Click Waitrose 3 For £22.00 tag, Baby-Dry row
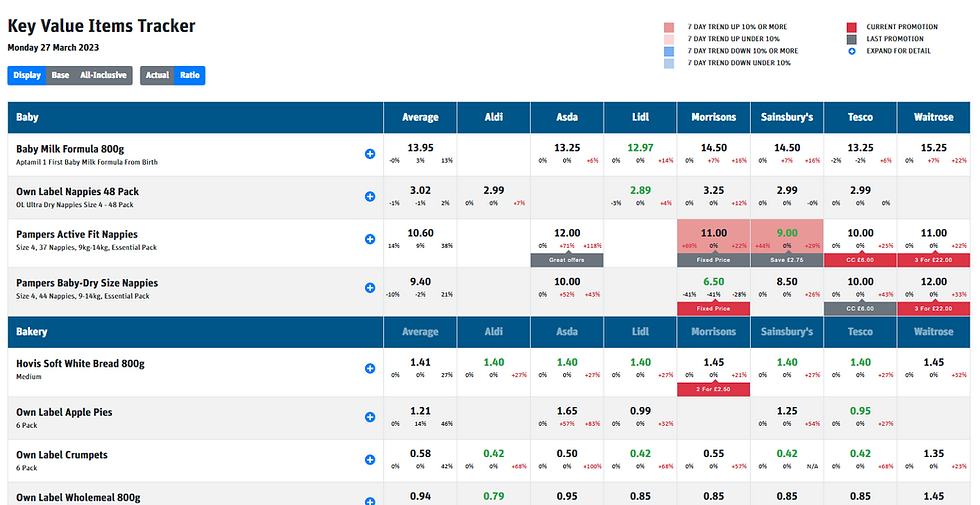 point(934,309)
